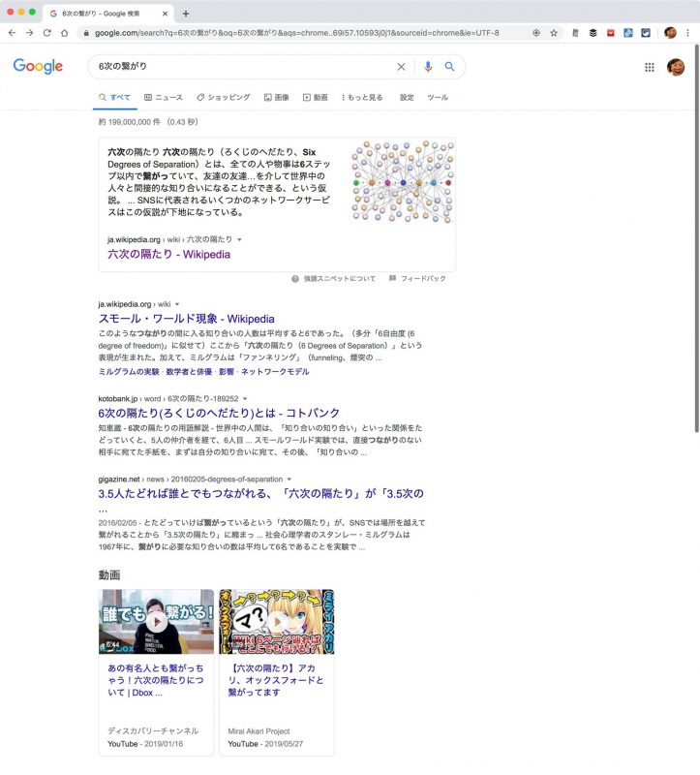700x775 pixels.
Task: Open ネットワークモデル sitelink
Action: tap(275, 372)
